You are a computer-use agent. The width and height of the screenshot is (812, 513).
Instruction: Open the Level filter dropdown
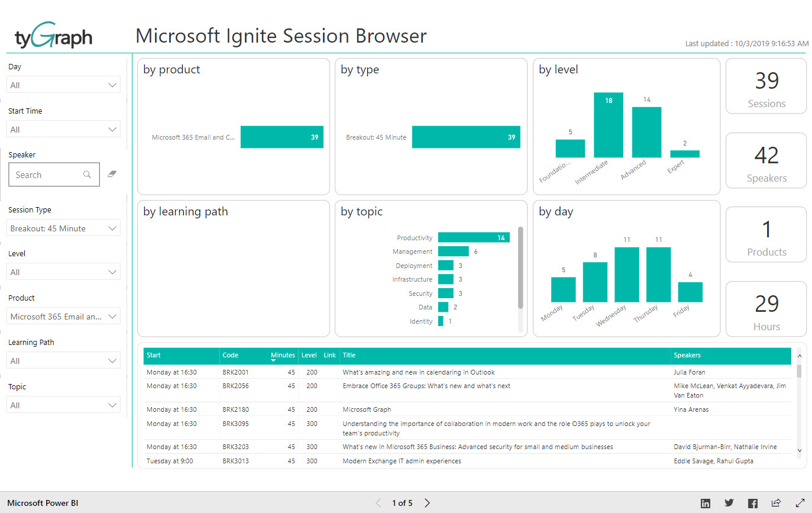(x=63, y=272)
